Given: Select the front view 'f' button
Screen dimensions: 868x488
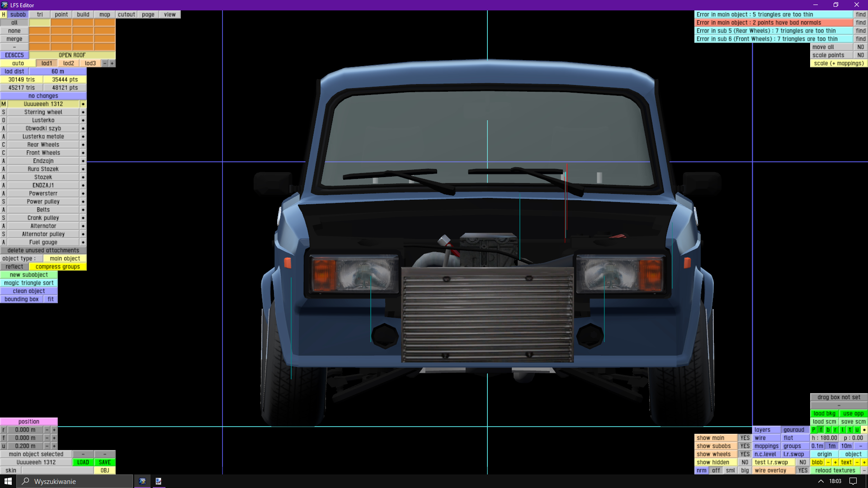Looking at the screenshot, I should (821, 430).
